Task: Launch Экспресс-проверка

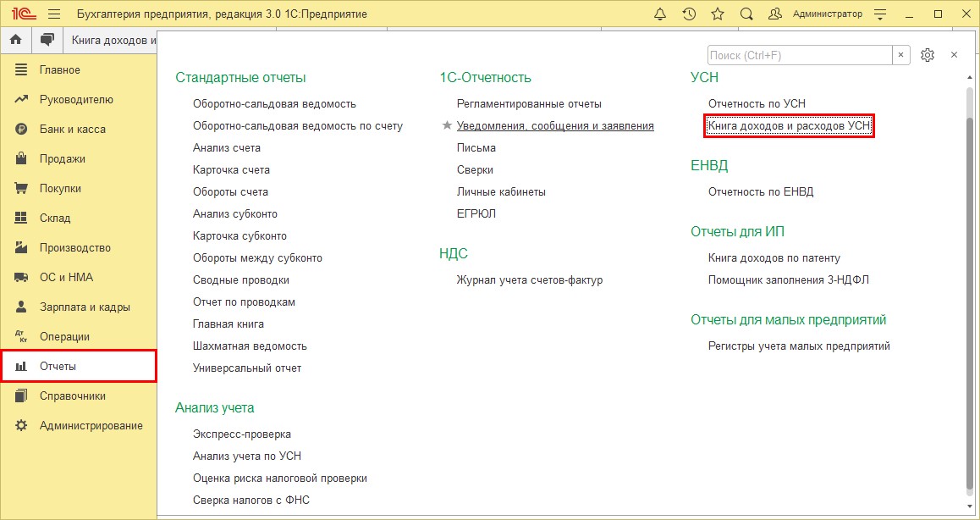Action: click(x=242, y=434)
